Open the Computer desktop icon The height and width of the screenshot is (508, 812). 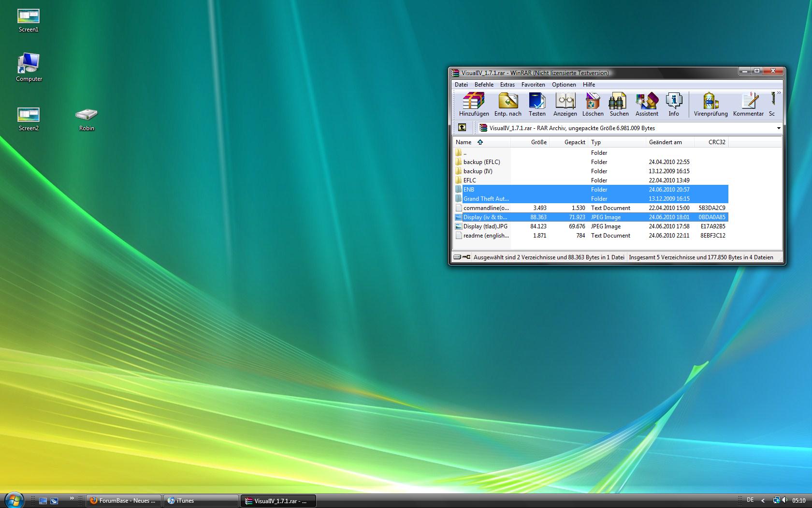point(29,68)
